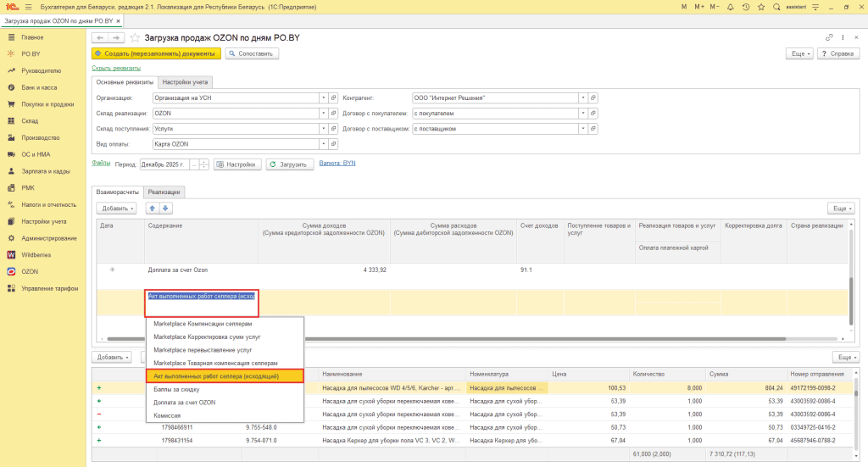The image size is (868, 467).
Task: Open notifications bell in title bar
Action: coord(730,7)
